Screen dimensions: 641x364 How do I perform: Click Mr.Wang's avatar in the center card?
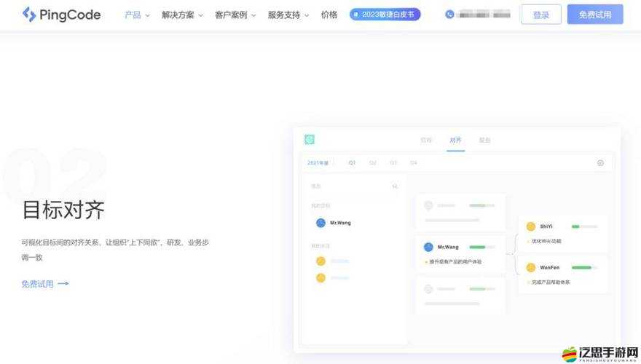428,247
